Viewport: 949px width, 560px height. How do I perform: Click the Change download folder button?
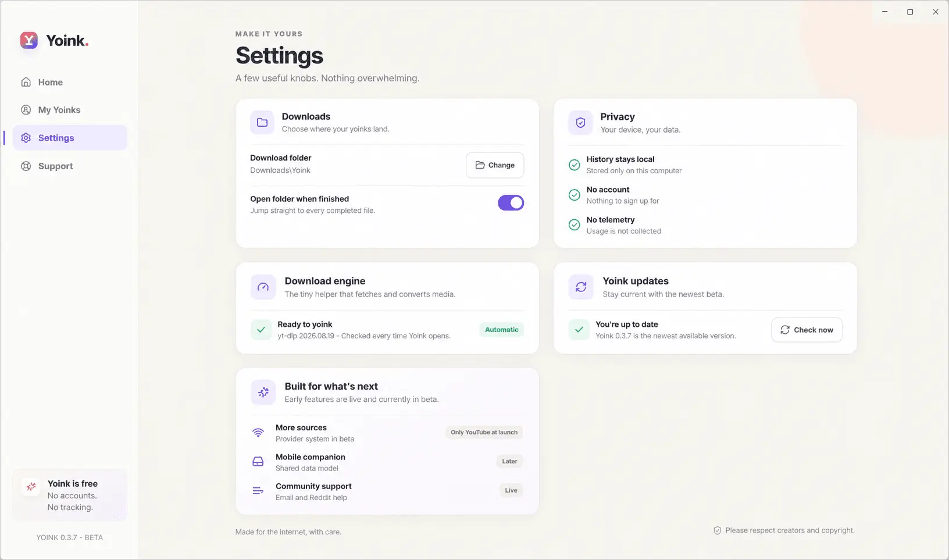[x=495, y=165]
